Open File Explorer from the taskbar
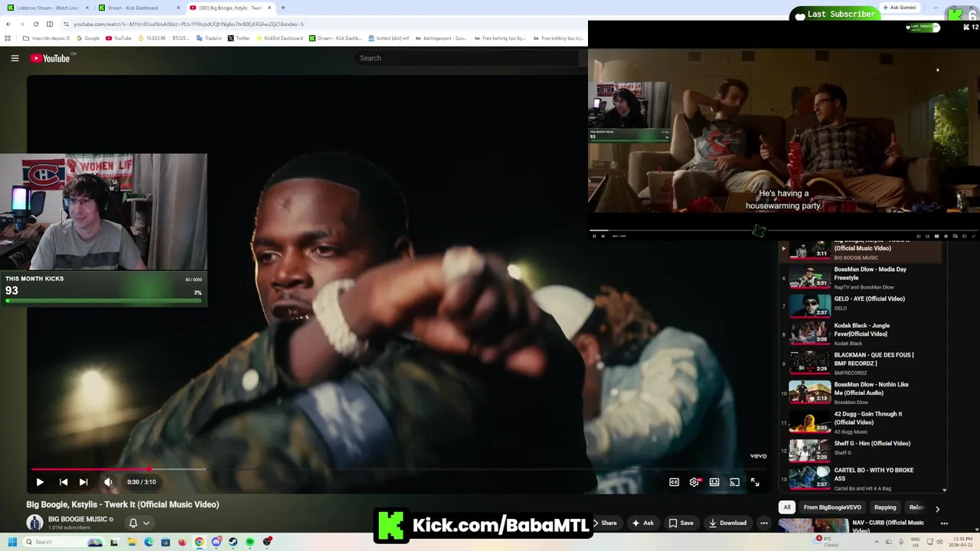Viewport: 980px width, 551px height. pyautogui.click(x=132, y=542)
